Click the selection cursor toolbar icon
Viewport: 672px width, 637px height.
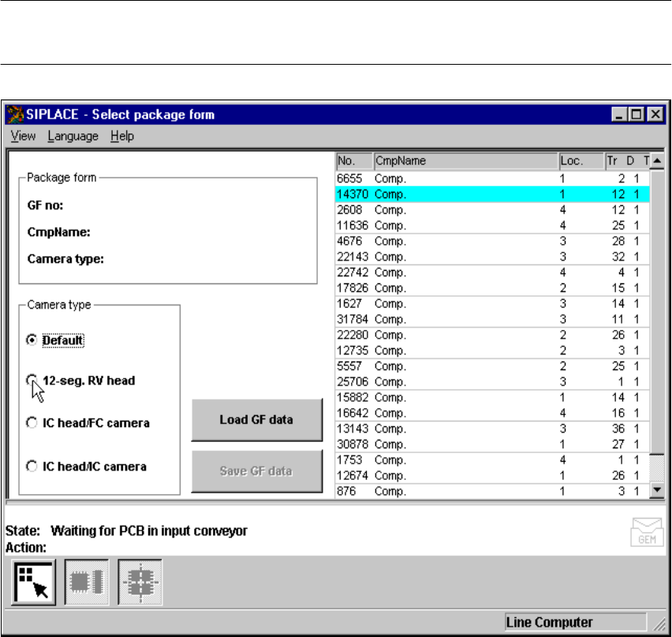coord(33,582)
